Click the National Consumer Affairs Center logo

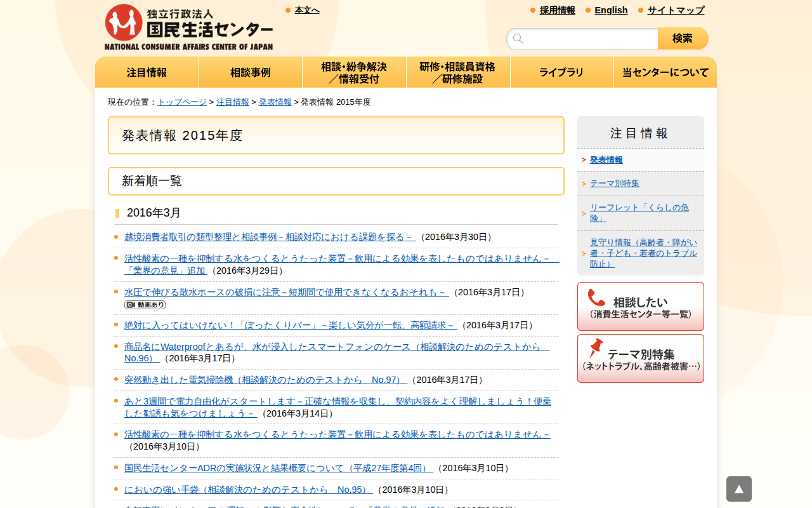[x=188, y=27]
